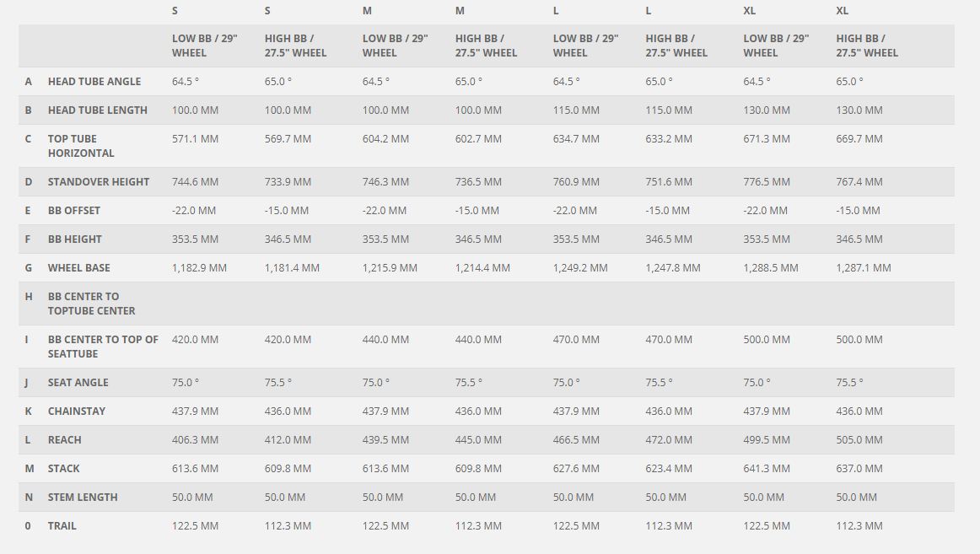Click the 439.5 MM reach value
This screenshot has width=980, height=554.
pyautogui.click(x=385, y=440)
